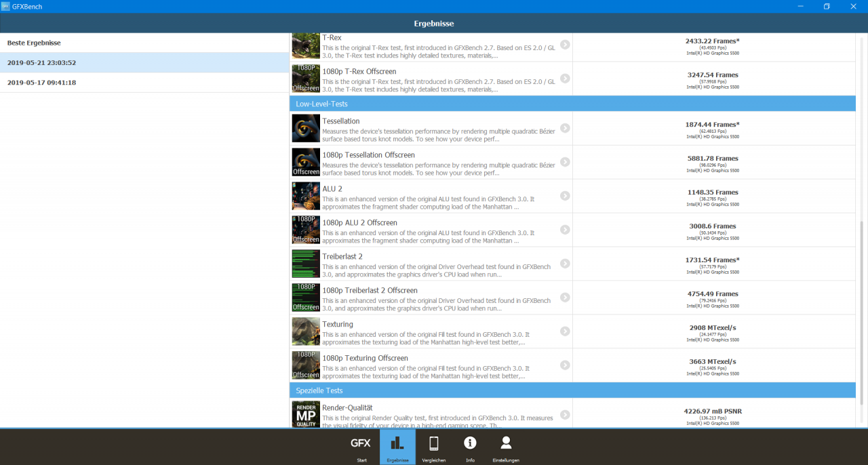Expand details arrow for ALU 2

click(565, 196)
